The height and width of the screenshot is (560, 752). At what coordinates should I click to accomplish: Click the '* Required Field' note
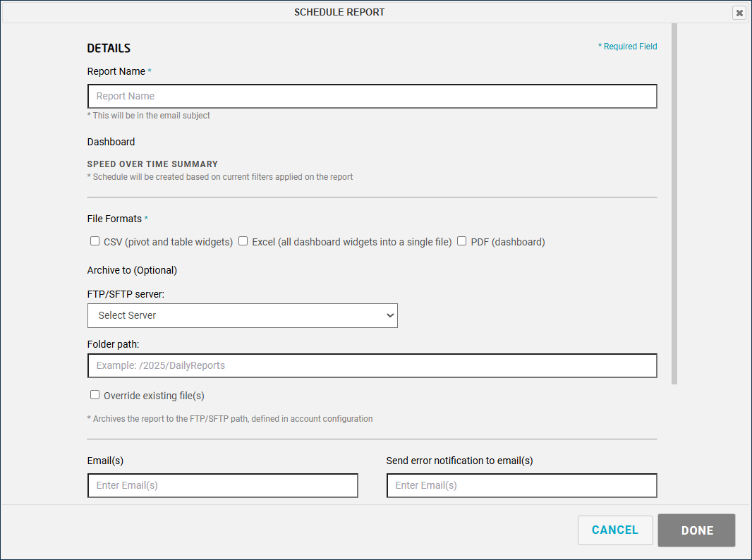(627, 47)
